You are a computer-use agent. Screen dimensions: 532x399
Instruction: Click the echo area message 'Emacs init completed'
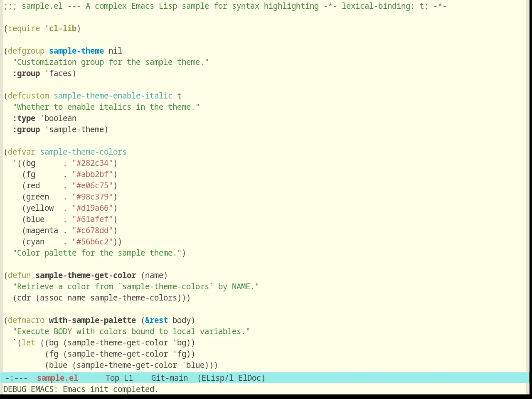pos(111,389)
